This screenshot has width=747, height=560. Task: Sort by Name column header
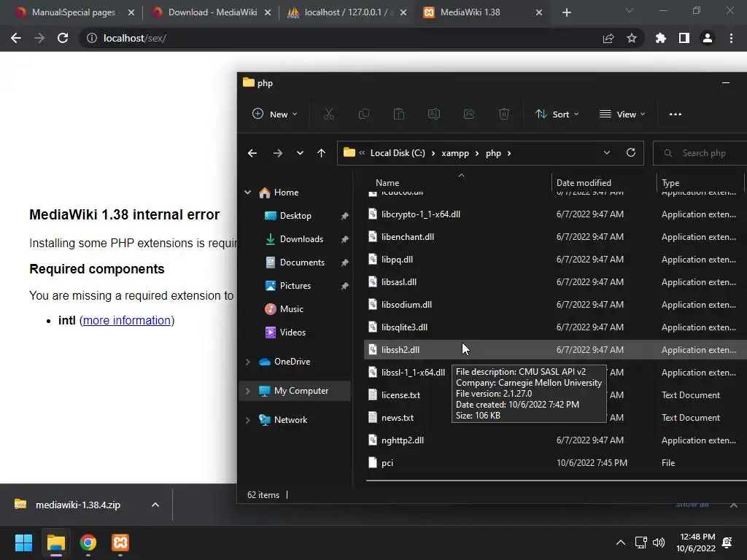(387, 183)
